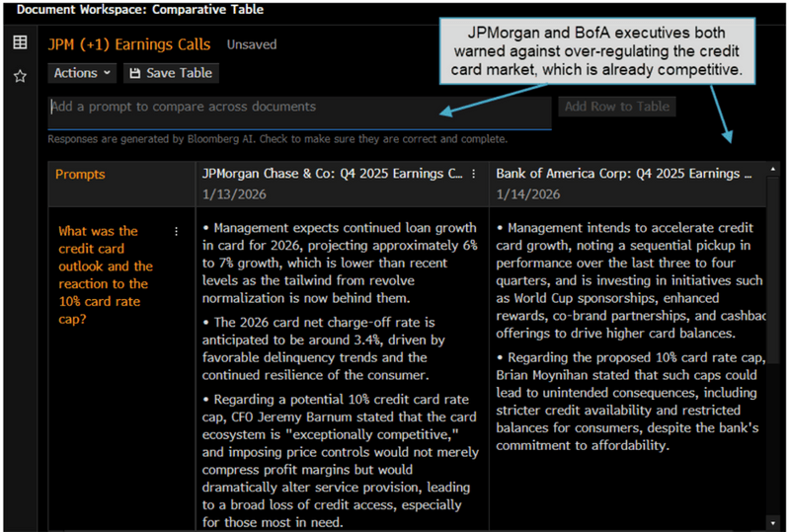Viewport: 790px width, 532px height.
Task: Click the JPM (+1) Earnings Calls title
Action: [129, 44]
